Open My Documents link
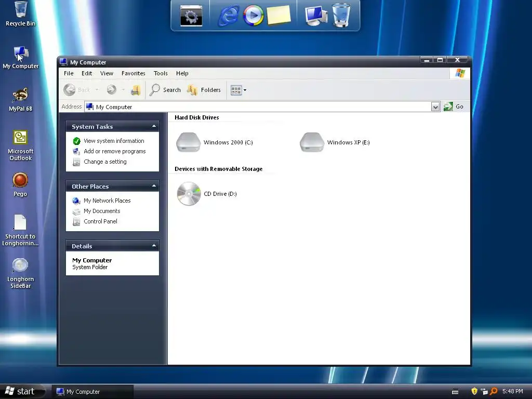 pyautogui.click(x=102, y=211)
